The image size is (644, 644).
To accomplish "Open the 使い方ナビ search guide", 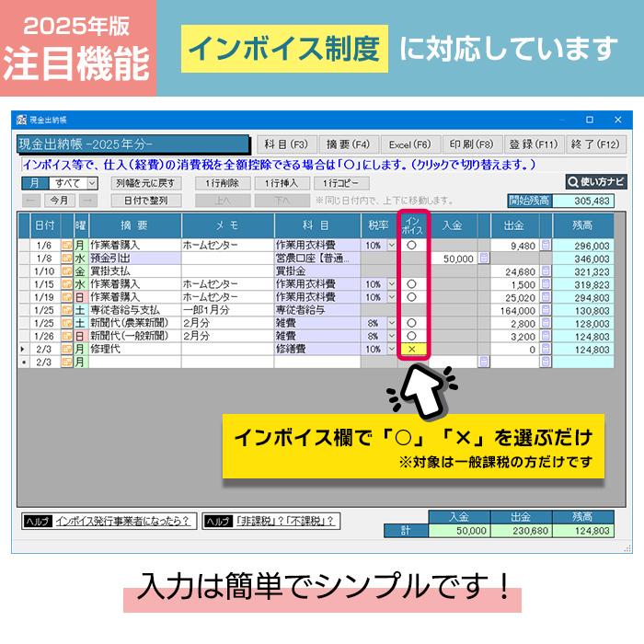I will [x=596, y=182].
